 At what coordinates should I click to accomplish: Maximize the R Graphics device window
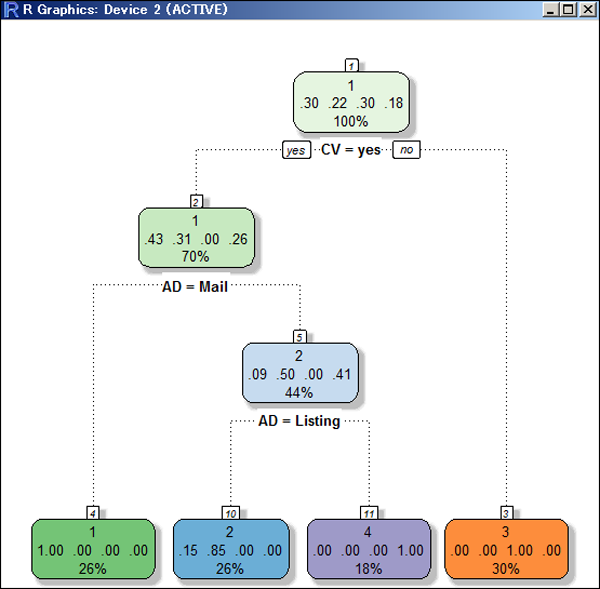[568, 10]
